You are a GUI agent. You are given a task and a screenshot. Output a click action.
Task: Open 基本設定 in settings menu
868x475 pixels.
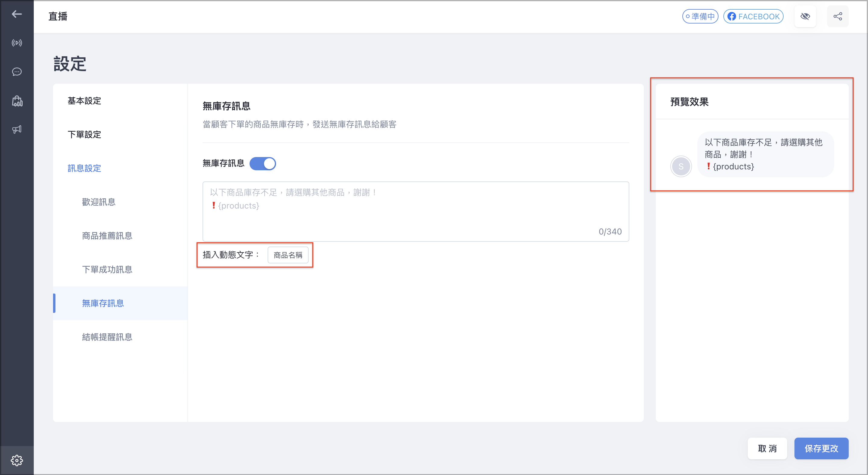84,101
